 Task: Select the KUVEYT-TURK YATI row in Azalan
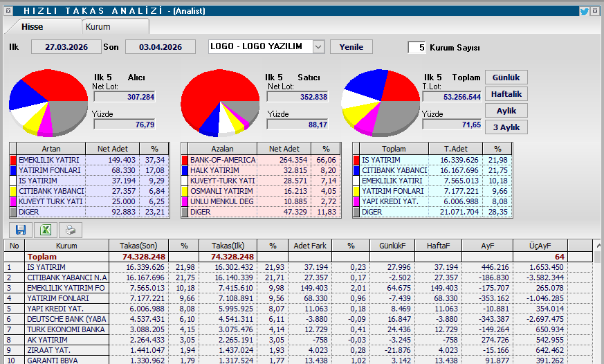(261, 181)
